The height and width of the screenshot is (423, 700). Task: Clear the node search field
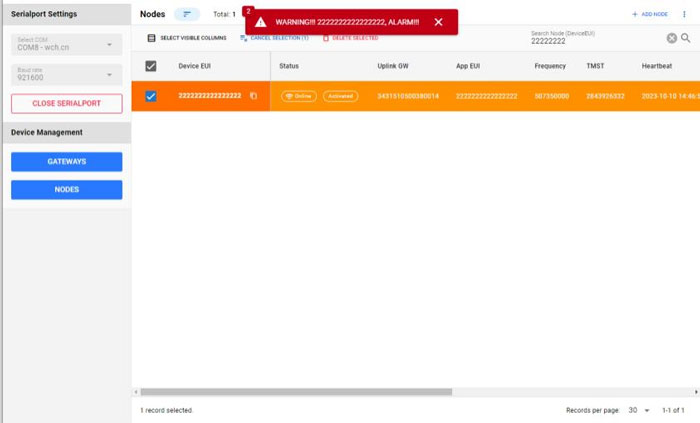tap(672, 38)
